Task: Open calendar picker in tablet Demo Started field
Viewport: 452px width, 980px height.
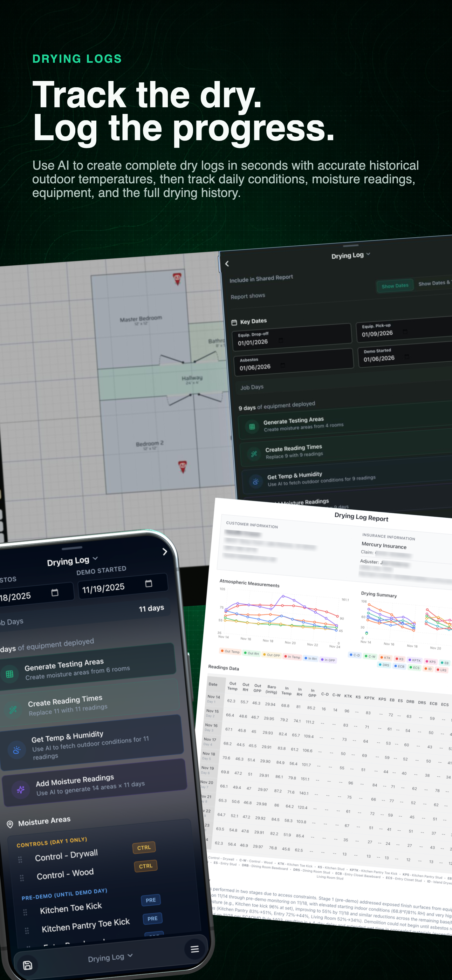Action: click(407, 356)
